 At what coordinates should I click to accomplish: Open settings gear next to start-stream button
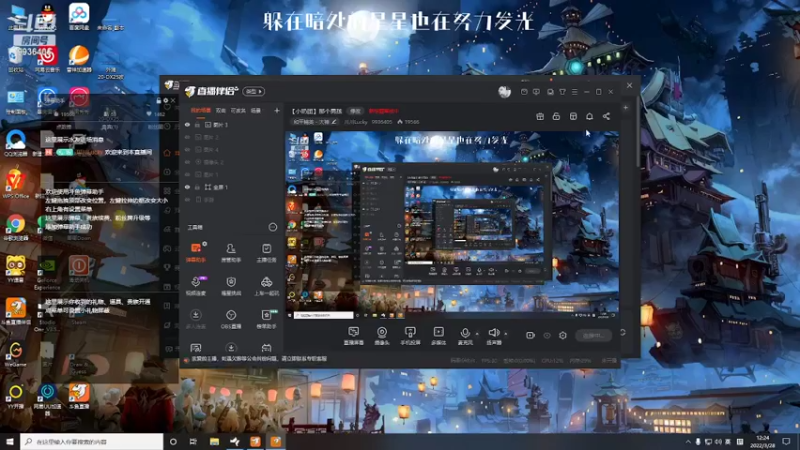tap(563, 335)
